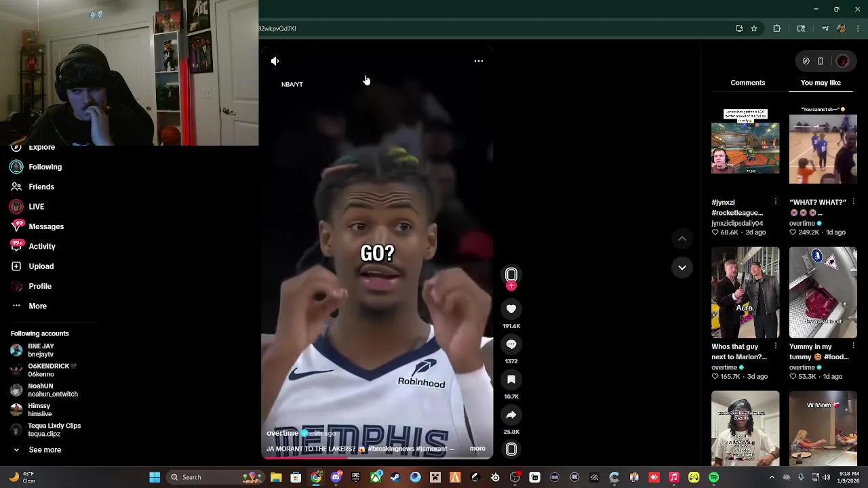Open Profile in the sidebar
The height and width of the screenshot is (488, 868).
(31, 286)
